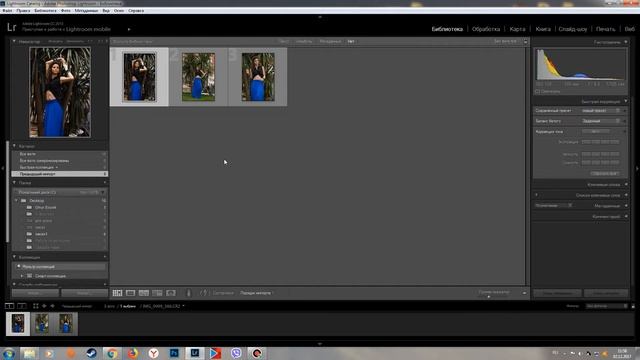
Task: Click the main window display icon
Action: tap(9, 306)
